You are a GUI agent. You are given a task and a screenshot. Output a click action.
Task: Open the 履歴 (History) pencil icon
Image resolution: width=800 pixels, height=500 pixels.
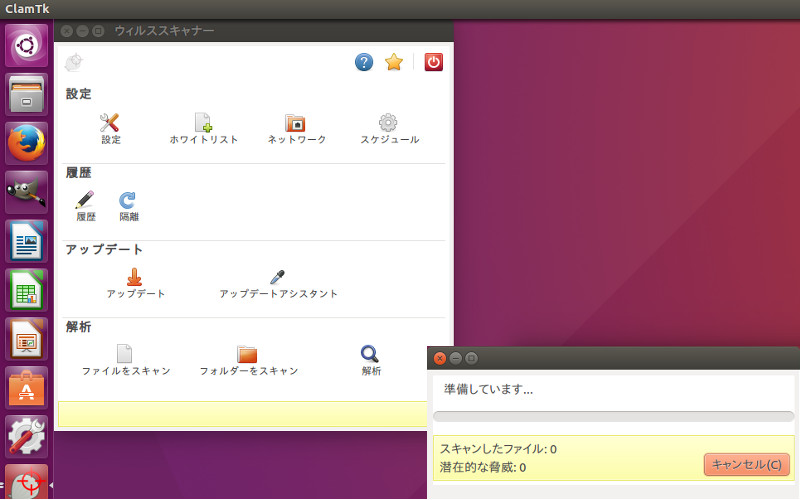click(x=85, y=200)
